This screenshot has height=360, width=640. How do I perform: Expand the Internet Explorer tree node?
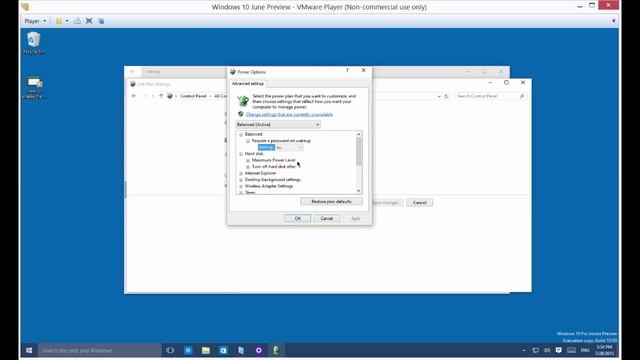pyautogui.click(x=241, y=173)
